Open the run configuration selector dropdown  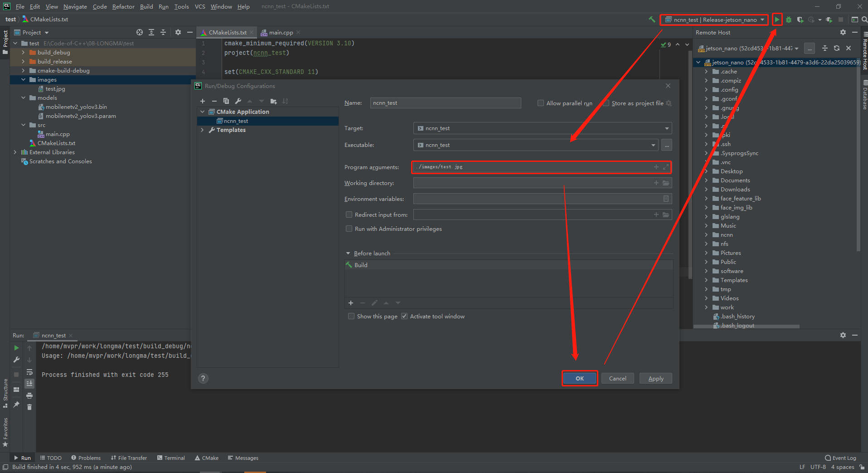click(714, 20)
